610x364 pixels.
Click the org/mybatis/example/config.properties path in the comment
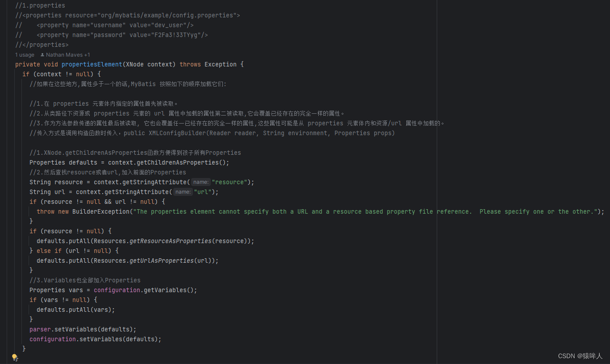167,15
